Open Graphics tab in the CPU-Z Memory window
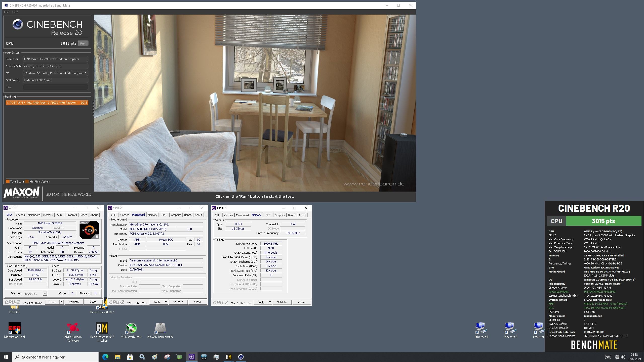644x362 pixels. coord(280,215)
